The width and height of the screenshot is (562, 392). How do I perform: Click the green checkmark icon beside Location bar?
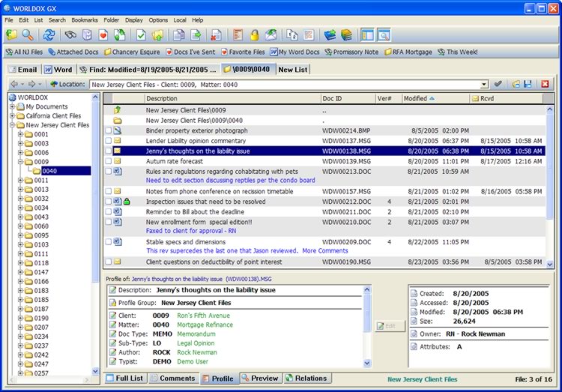coord(498,85)
